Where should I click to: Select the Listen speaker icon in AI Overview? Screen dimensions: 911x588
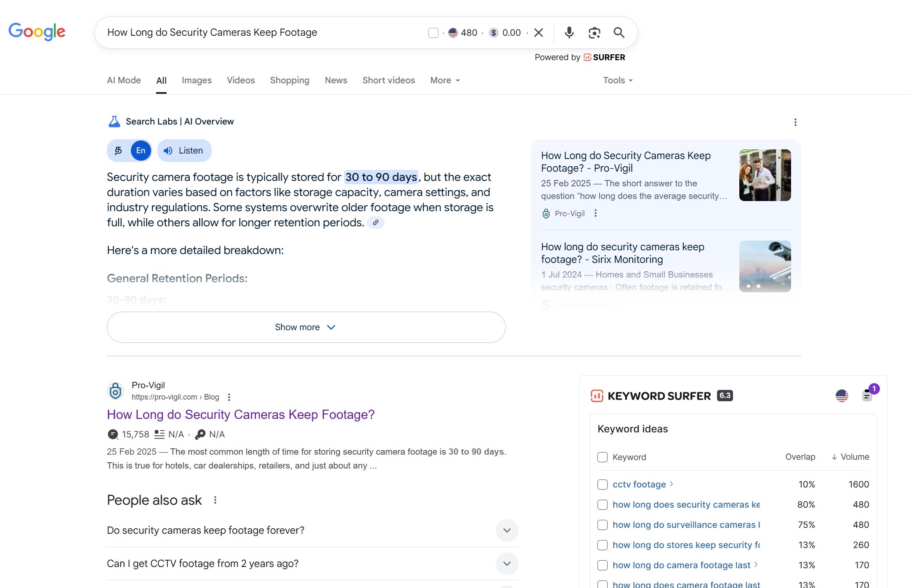168,150
